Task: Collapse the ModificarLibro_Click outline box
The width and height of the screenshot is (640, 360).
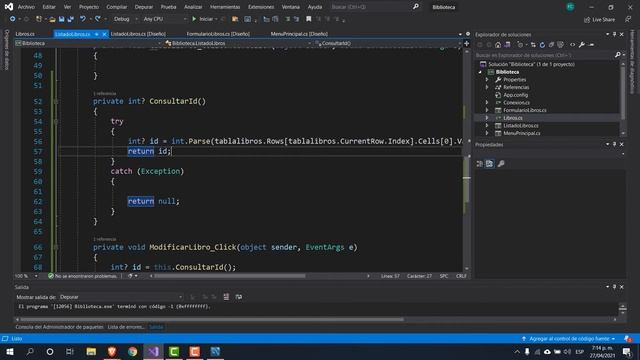Action: (x=56, y=247)
